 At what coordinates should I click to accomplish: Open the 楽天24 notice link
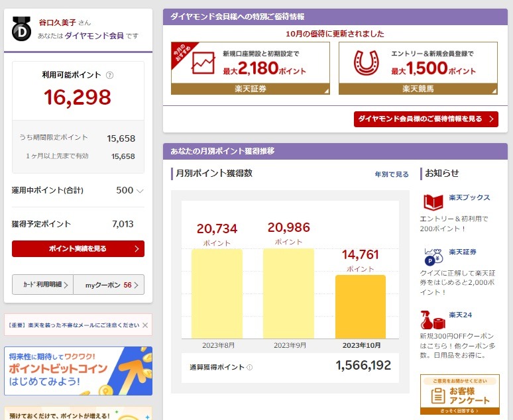(x=461, y=315)
